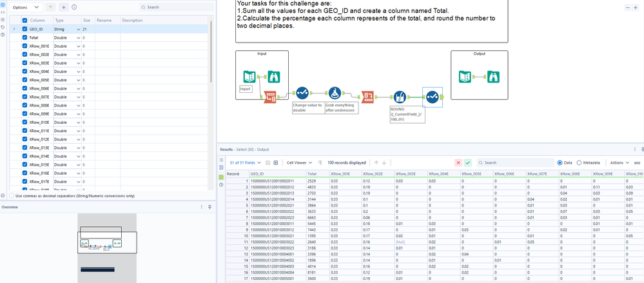Click the previous record up arrow in Results
The width and height of the screenshot is (644, 283).
pyautogui.click(x=376, y=162)
